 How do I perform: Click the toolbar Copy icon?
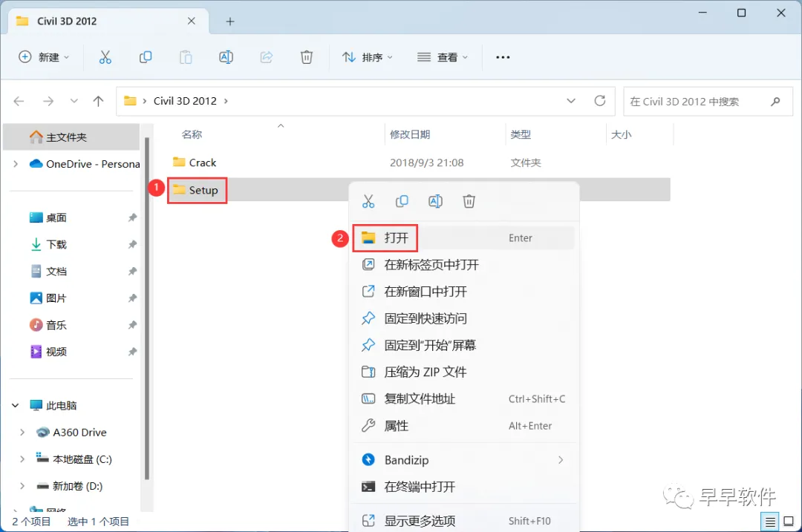point(146,57)
